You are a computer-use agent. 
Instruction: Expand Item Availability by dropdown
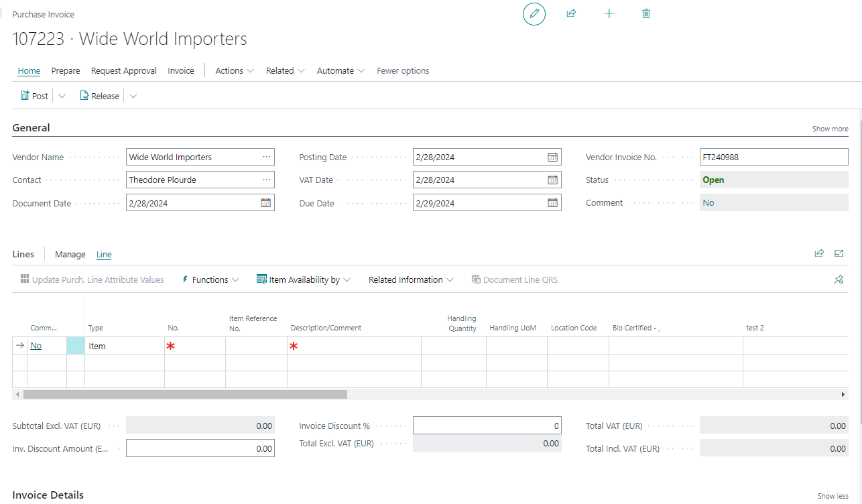[304, 280]
